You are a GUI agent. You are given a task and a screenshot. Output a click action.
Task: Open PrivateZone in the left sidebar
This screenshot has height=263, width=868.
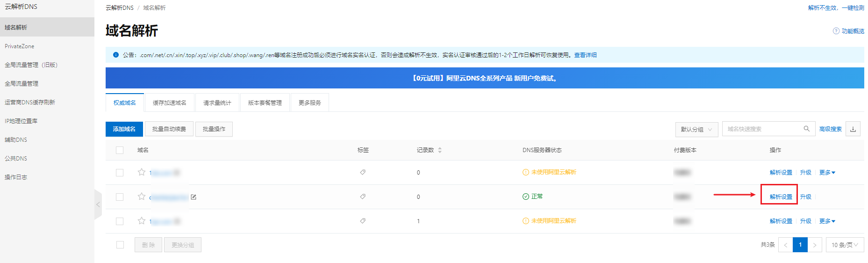pos(20,46)
